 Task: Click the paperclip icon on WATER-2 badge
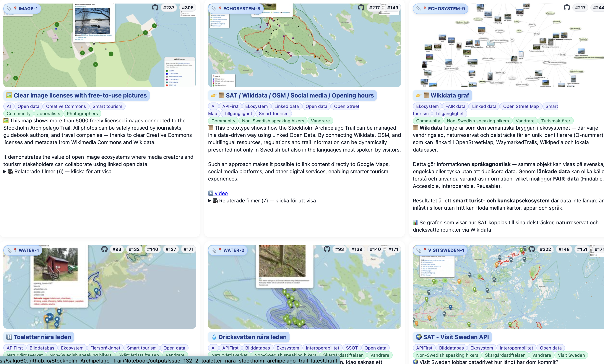tap(214, 250)
